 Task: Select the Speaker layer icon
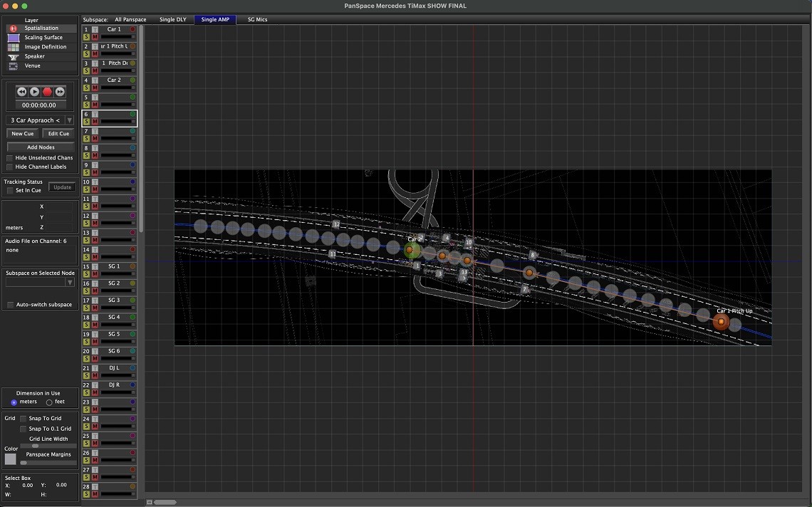(14, 56)
